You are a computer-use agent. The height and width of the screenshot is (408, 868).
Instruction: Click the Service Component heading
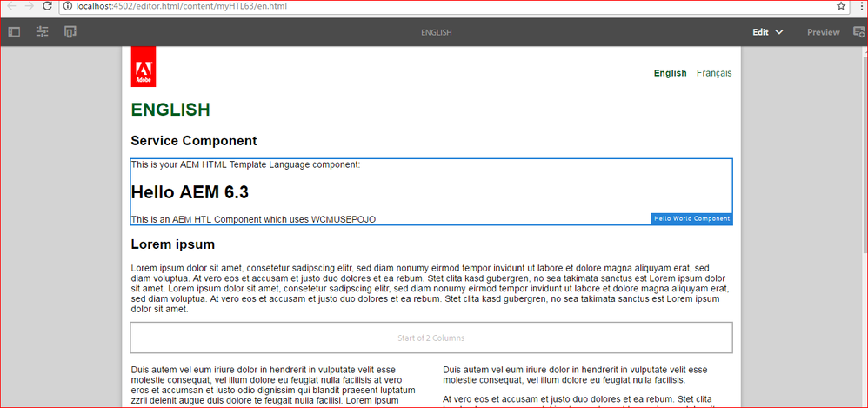tap(193, 140)
